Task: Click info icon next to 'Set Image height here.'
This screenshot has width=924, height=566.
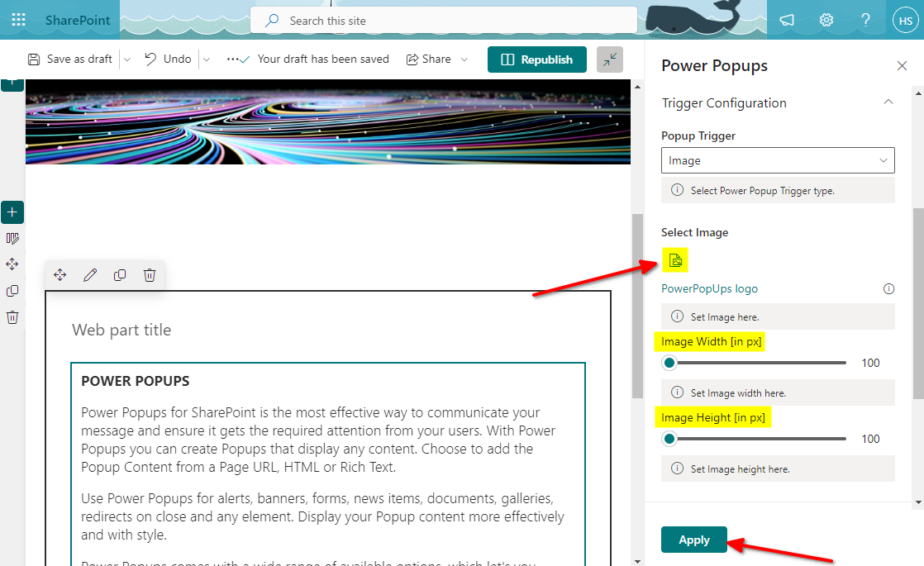Action: click(x=678, y=468)
